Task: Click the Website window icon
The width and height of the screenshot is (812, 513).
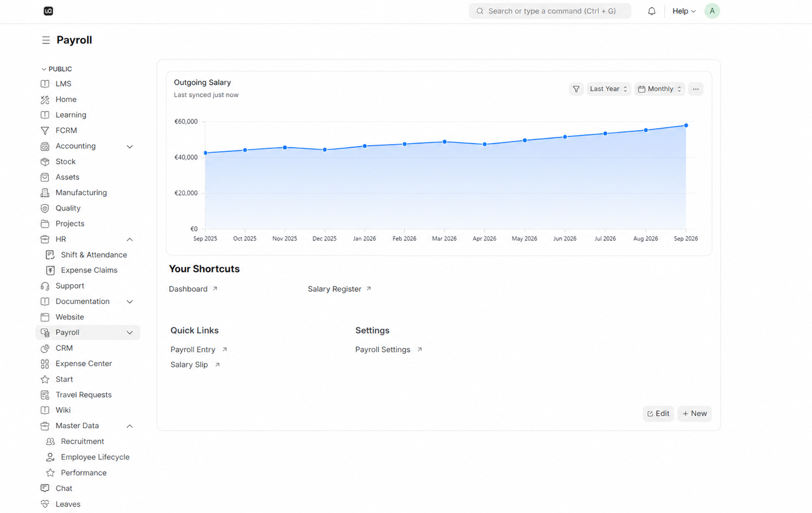Action: coord(45,317)
